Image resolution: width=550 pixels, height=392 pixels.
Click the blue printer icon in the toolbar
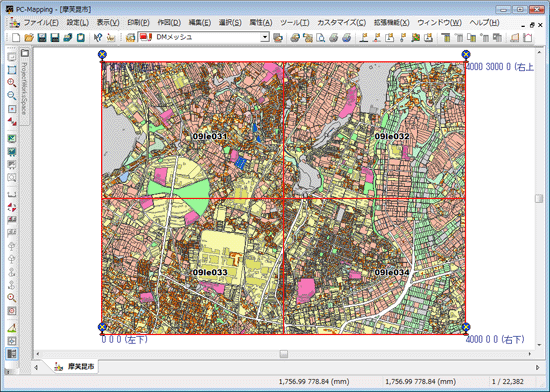pyautogui.click(x=347, y=37)
